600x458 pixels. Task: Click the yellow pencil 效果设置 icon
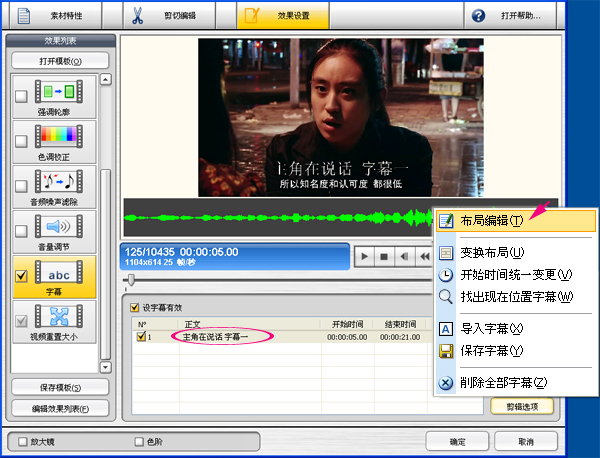coord(251,16)
